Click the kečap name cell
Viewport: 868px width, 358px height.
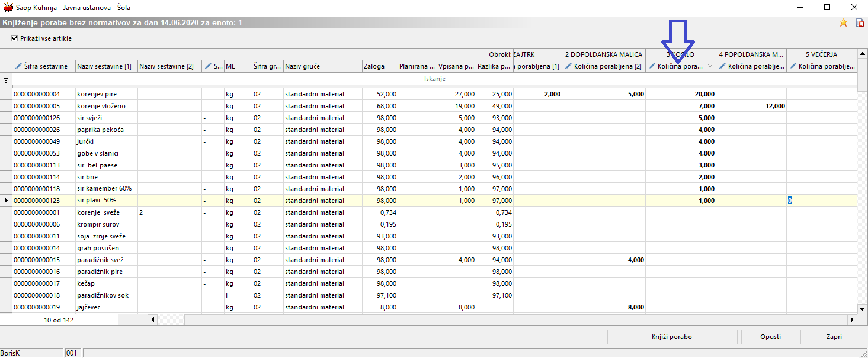pyautogui.click(x=107, y=283)
